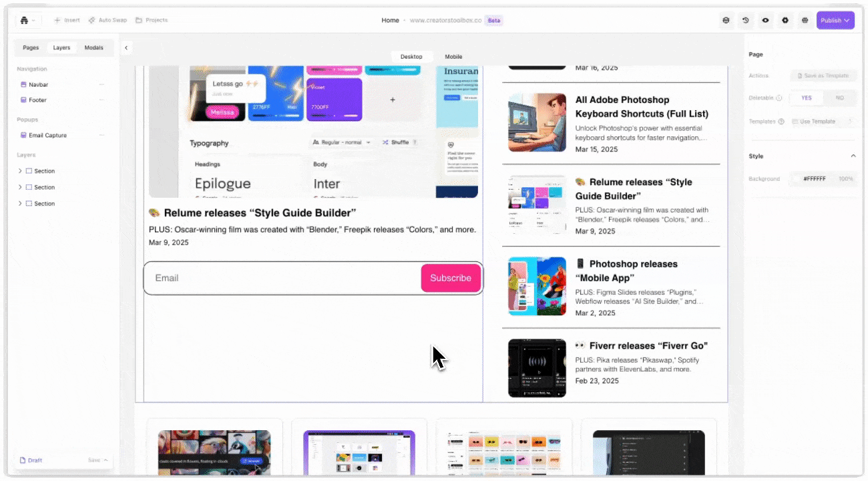Click the Epilogue headings font sample
The image size is (868, 481).
point(223,184)
